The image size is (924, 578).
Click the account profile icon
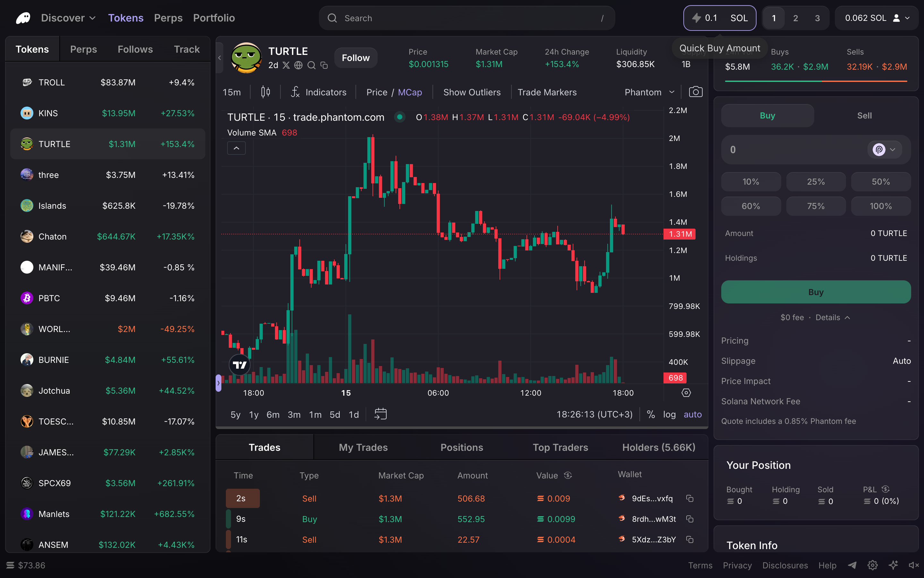(896, 18)
